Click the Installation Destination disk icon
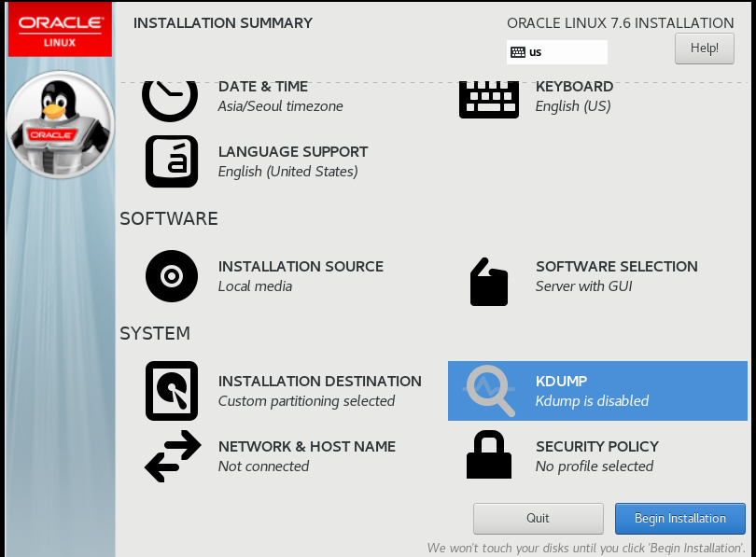The image size is (756, 557). [x=172, y=391]
